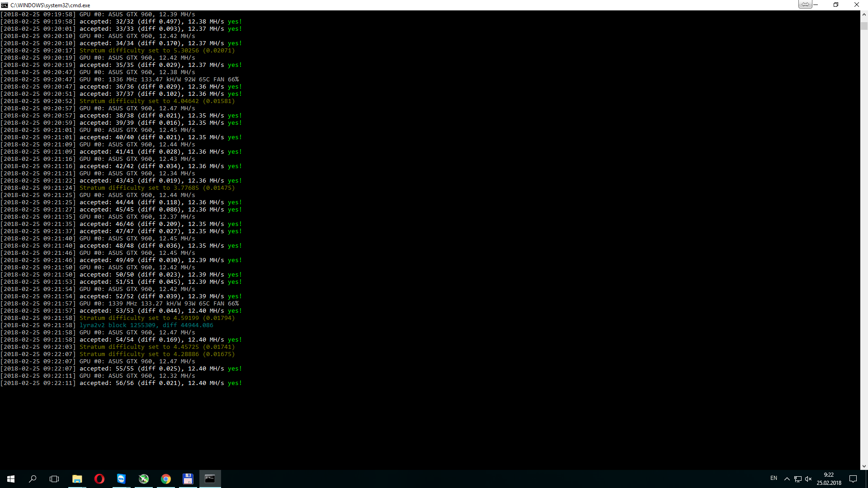Switch to MSI Afterburner jet icon
868x488 pixels.
click(x=144, y=479)
